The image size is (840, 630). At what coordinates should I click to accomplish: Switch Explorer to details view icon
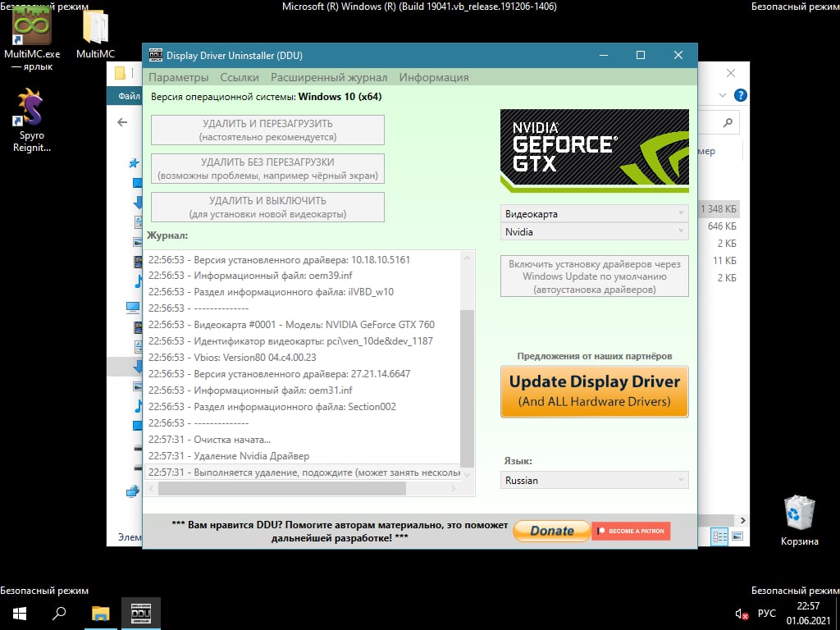point(719,536)
